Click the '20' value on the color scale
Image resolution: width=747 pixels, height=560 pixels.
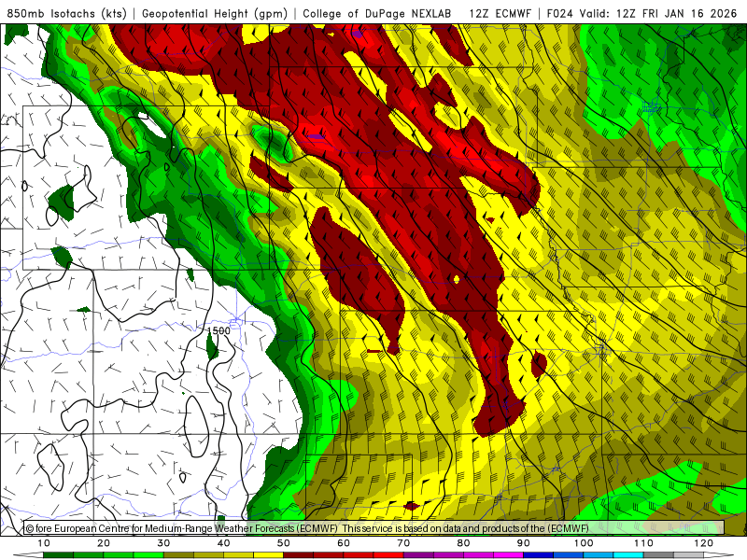click(x=104, y=543)
